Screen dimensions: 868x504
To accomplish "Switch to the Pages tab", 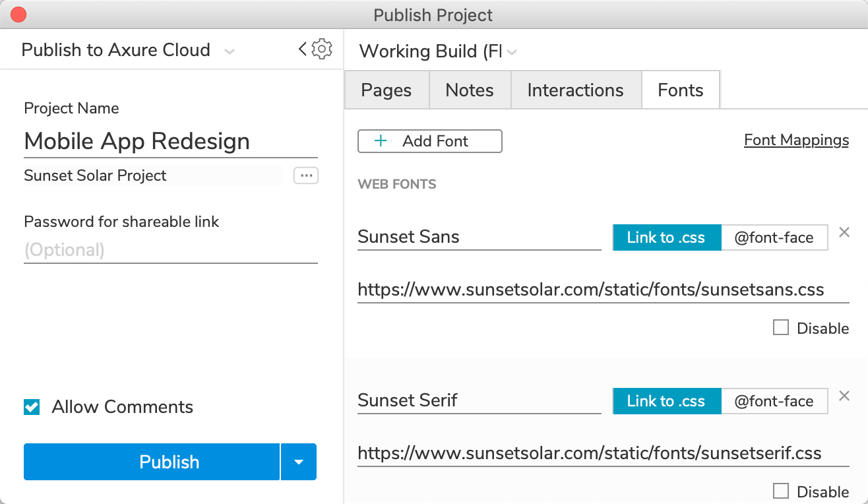I will coord(387,90).
